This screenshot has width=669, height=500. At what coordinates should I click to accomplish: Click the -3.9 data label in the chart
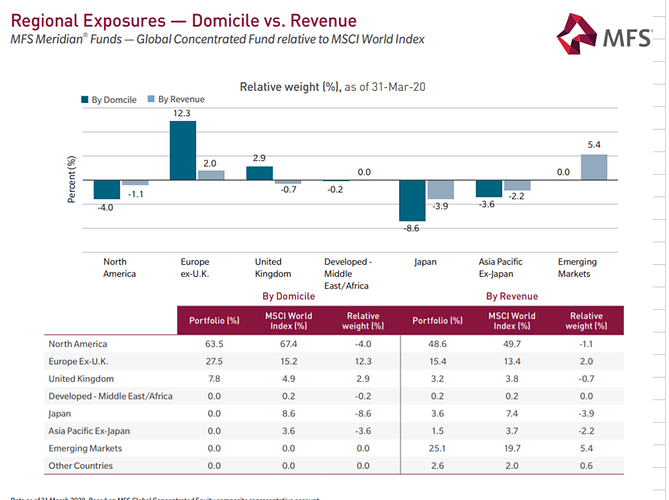point(440,206)
